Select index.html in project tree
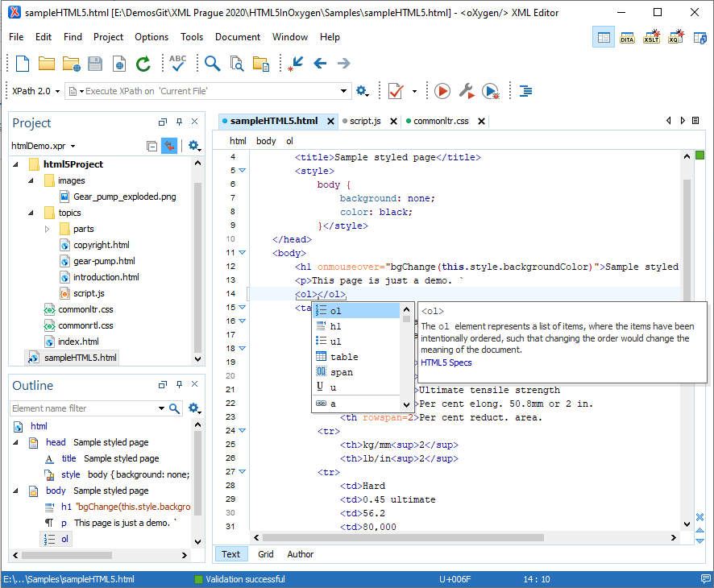714x588 pixels. point(78,342)
